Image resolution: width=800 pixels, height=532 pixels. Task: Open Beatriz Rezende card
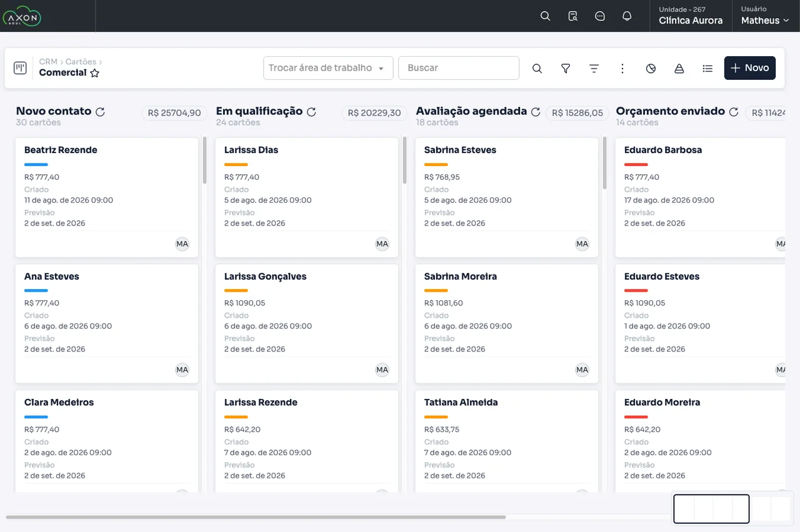[x=106, y=197]
